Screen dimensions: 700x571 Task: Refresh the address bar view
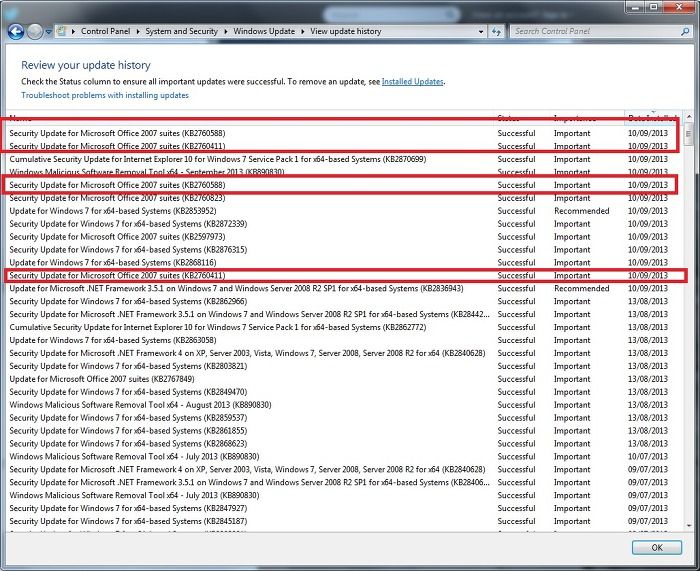[x=496, y=31]
